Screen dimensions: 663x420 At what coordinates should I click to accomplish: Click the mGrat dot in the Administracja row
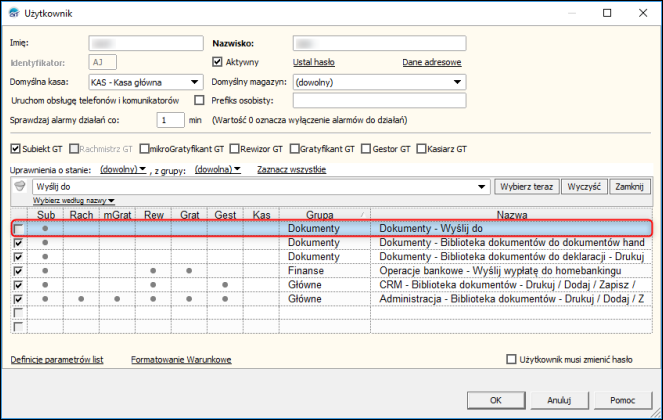click(x=117, y=298)
